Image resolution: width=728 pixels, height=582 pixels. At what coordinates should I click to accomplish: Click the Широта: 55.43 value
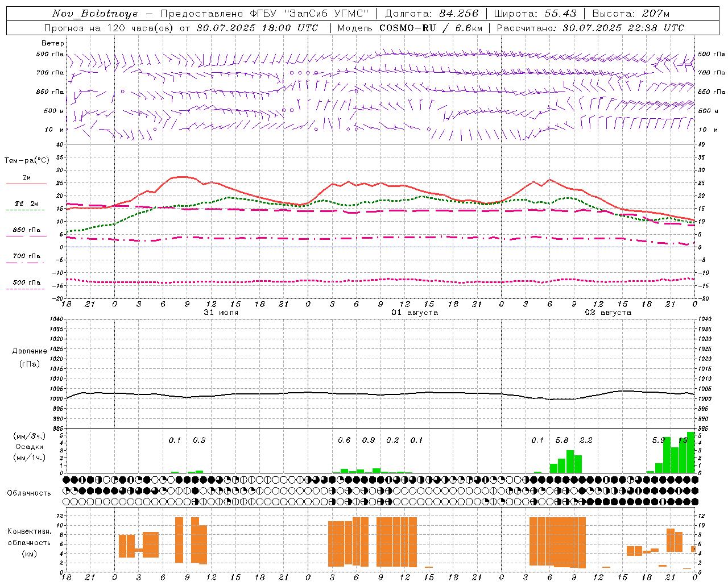pyautogui.click(x=536, y=14)
